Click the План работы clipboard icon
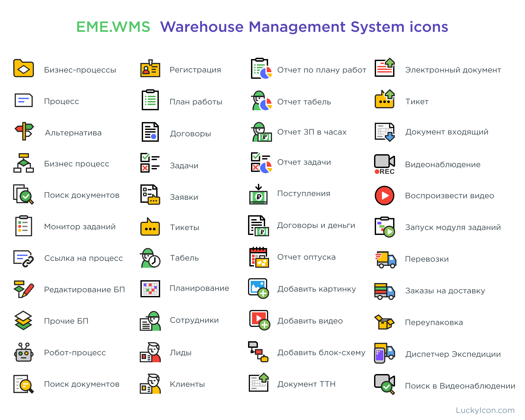This screenshot has height=420, width=525. (150, 100)
